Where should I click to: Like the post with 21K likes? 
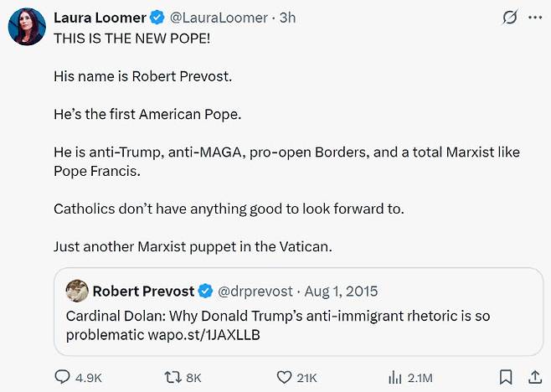[284, 377]
